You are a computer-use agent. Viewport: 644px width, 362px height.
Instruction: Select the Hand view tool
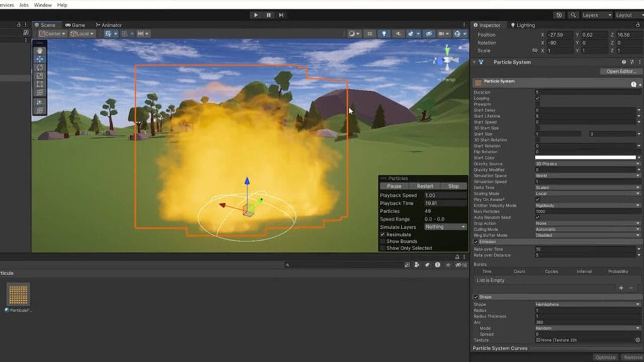[40, 50]
